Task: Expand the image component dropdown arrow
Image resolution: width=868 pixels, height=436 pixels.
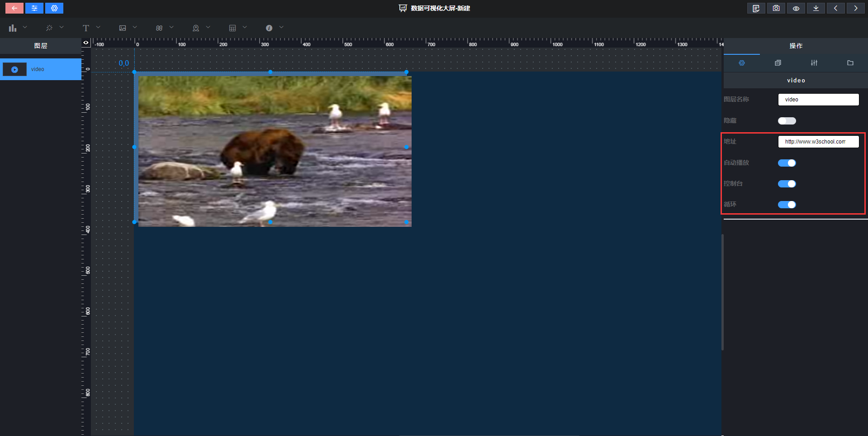Action: pos(135,27)
